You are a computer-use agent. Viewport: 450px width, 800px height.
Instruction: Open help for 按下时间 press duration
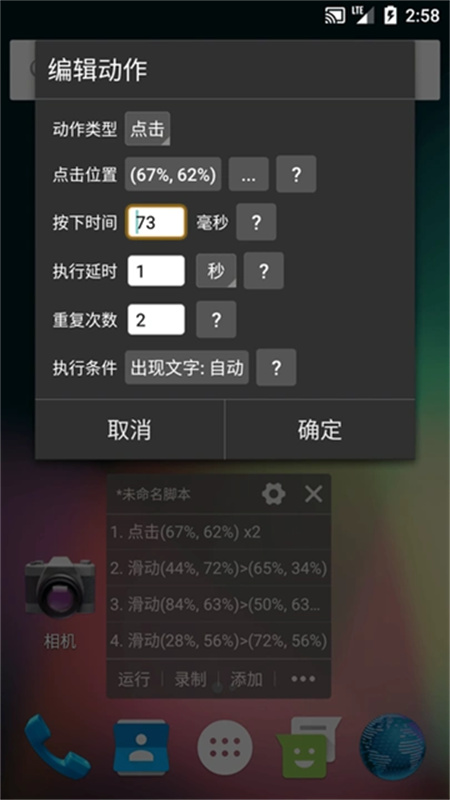pyautogui.click(x=256, y=222)
